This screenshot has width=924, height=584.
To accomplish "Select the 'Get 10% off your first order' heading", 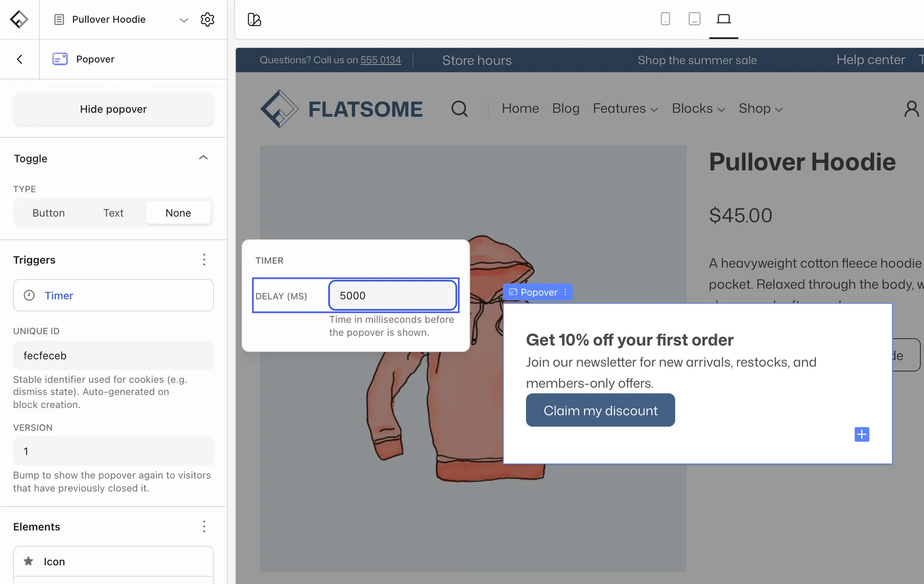I will pos(630,340).
